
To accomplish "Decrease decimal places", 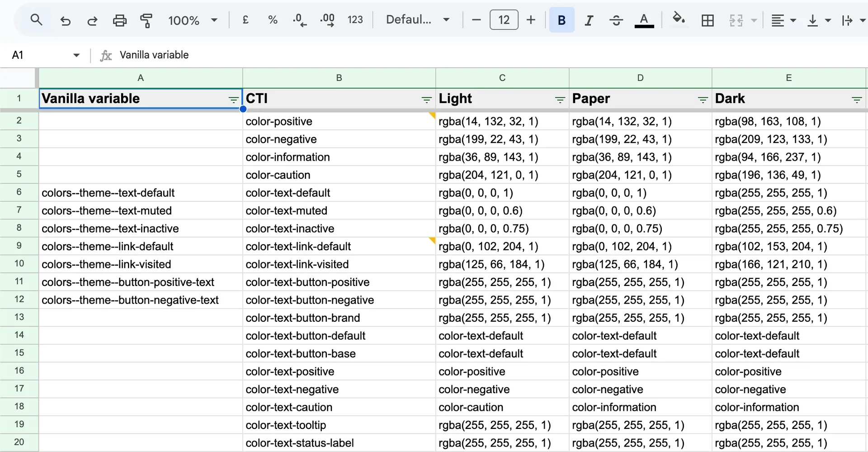I will click(300, 20).
